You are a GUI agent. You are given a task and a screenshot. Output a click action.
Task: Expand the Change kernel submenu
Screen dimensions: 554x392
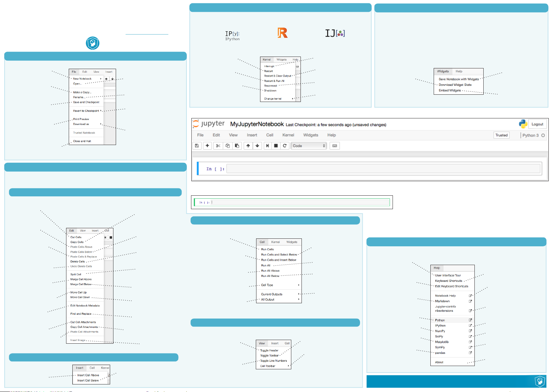coord(273,99)
